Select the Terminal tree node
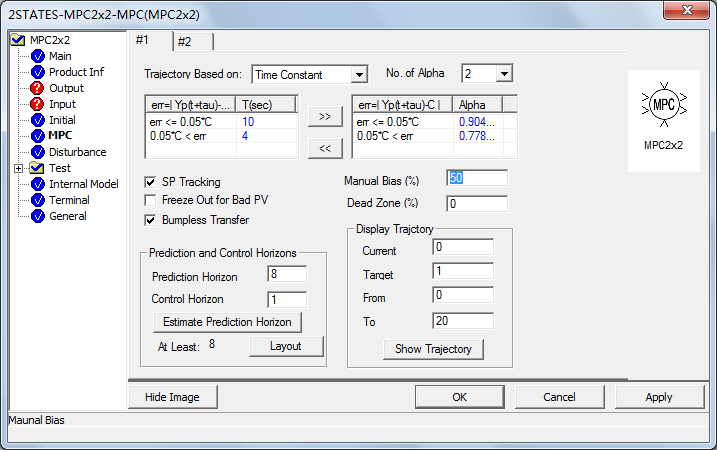The height and width of the screenshot is (450, 717). point(69,200)
